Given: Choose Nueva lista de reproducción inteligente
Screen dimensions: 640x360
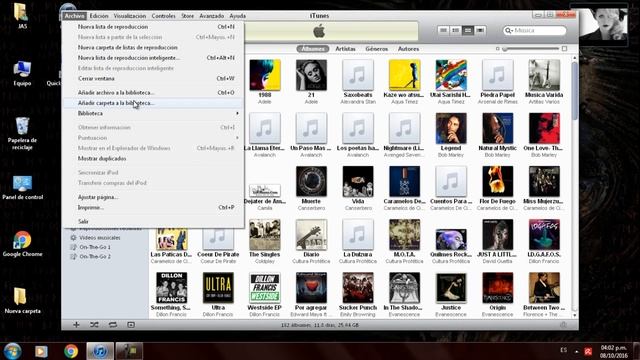Looking at the screenshot, I should [153, 58].
